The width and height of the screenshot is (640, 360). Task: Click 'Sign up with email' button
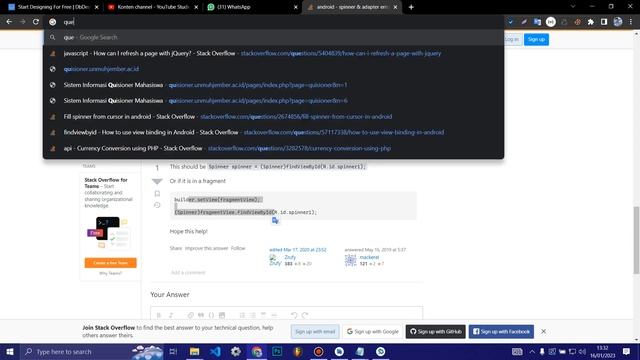[x=315, y=331]
